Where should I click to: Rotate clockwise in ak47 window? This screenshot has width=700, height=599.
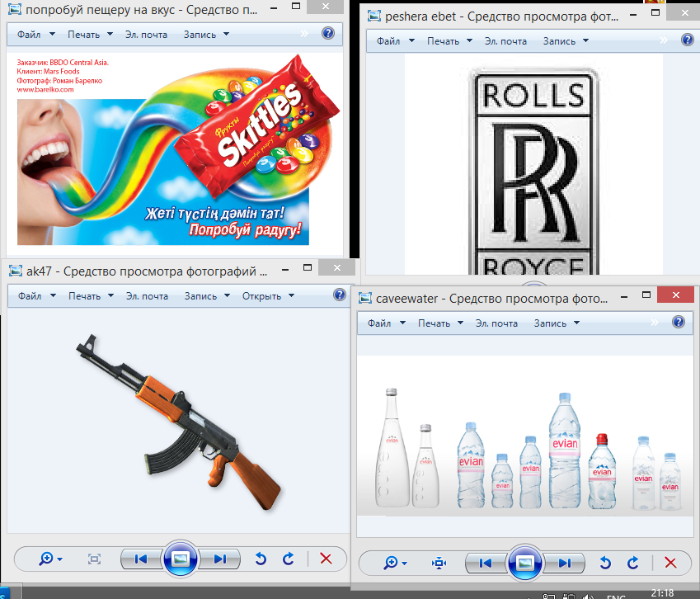point(289,559)
